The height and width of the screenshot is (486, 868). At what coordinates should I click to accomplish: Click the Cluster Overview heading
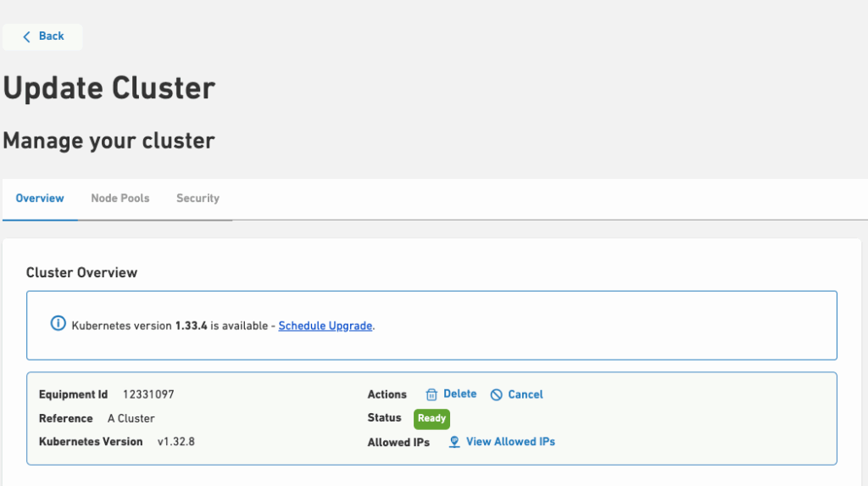[x=82, y=272]
